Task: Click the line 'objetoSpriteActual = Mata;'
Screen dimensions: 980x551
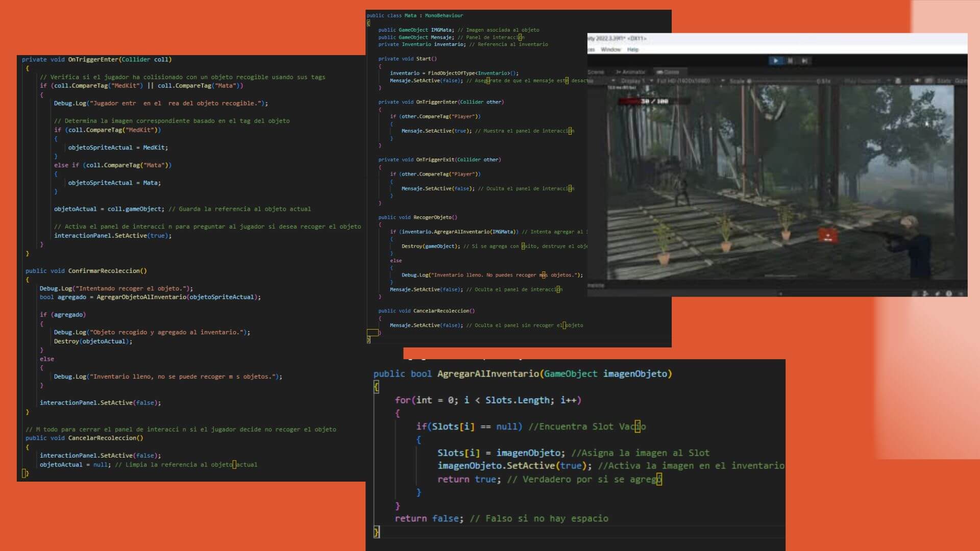Action: (x=114, y=183)
